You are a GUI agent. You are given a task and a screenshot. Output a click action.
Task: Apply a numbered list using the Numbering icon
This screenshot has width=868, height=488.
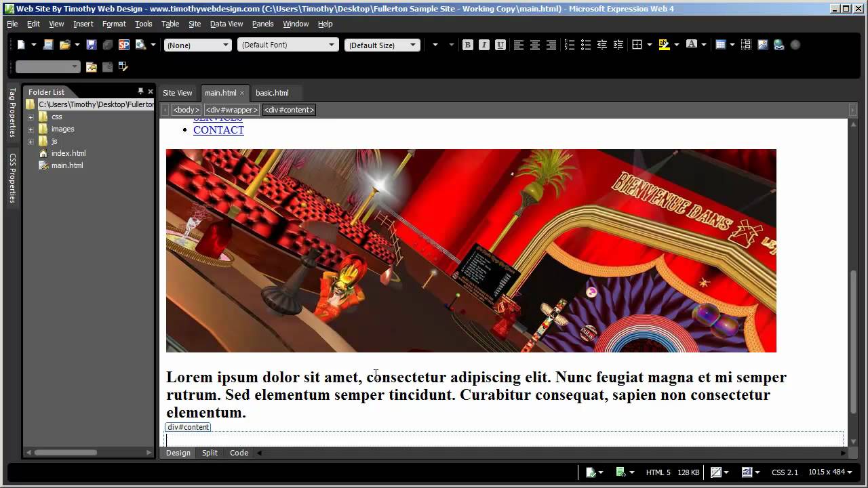[x=569, y=45]
